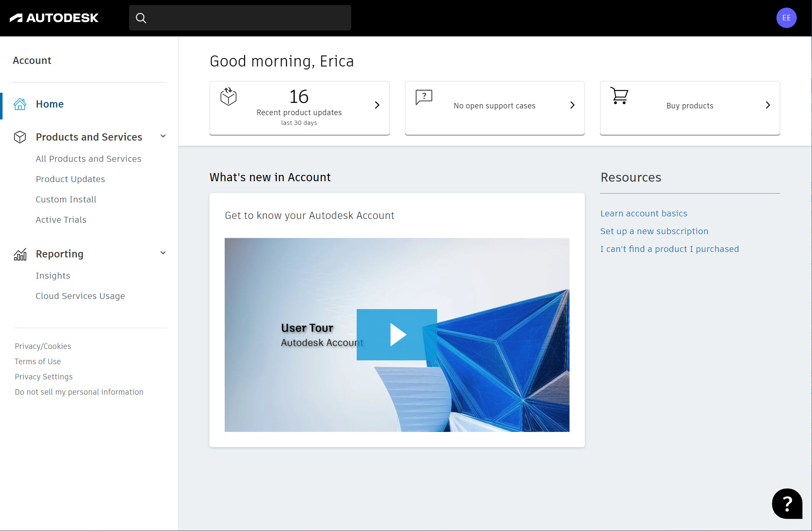Click the support case question bubble icon

[424, 97]
